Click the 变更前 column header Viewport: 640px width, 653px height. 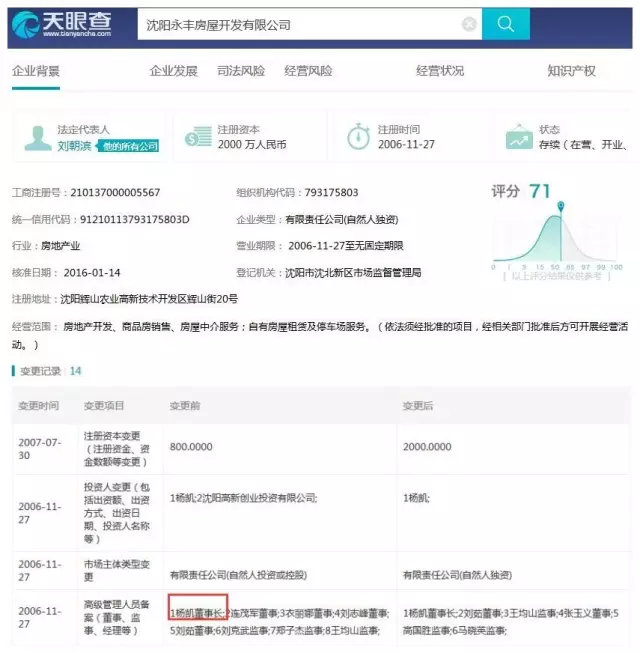[x=185, y=406]
